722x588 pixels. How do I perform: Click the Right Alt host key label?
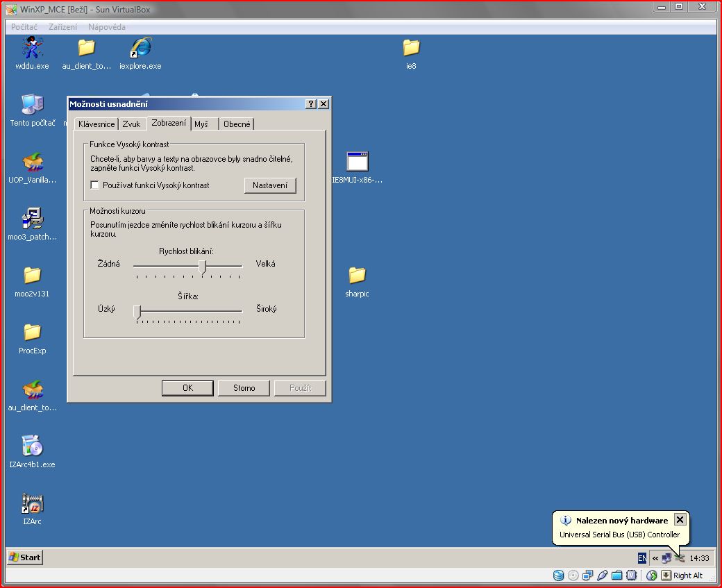[x=688, y=575]
